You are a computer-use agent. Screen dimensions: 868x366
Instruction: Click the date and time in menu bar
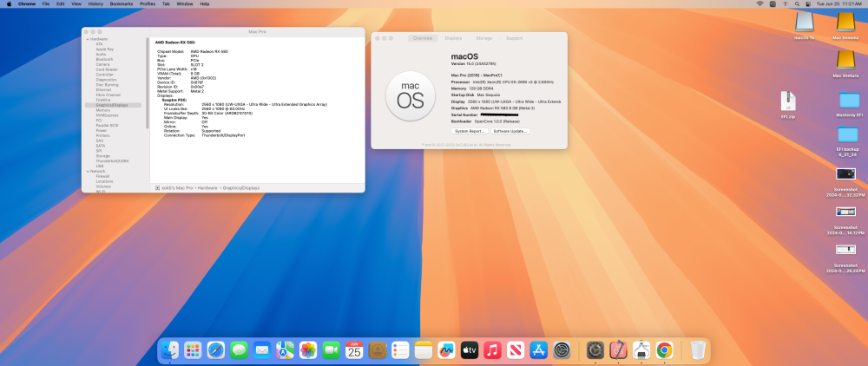(x=839, y=3)
